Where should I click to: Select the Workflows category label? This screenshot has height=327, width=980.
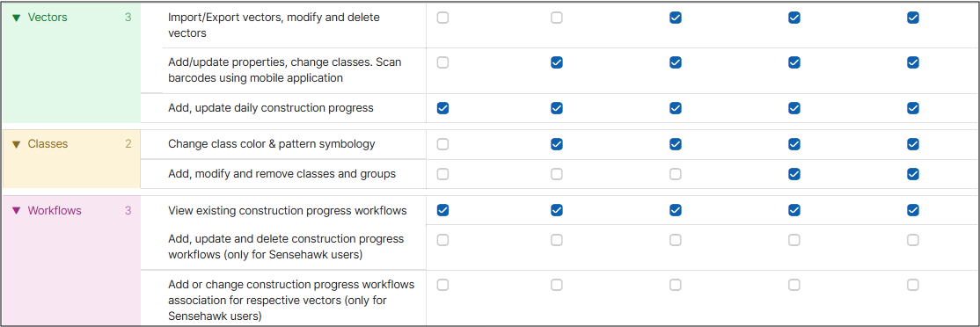[x=55, y=211]
